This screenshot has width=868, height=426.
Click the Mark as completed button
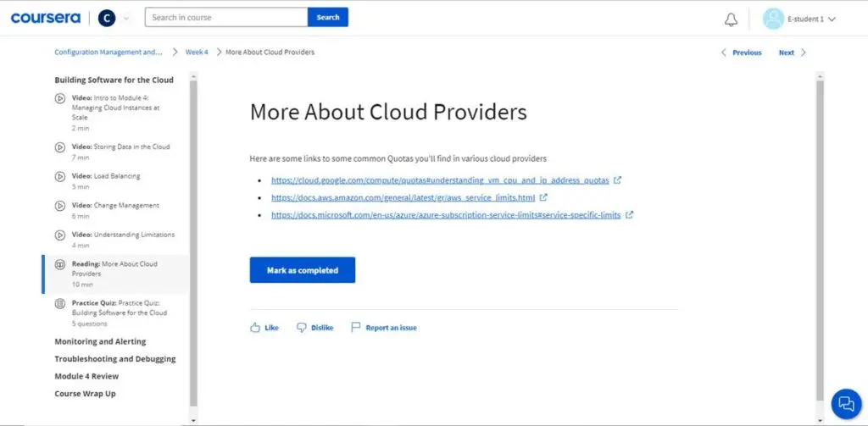point(303,270)
